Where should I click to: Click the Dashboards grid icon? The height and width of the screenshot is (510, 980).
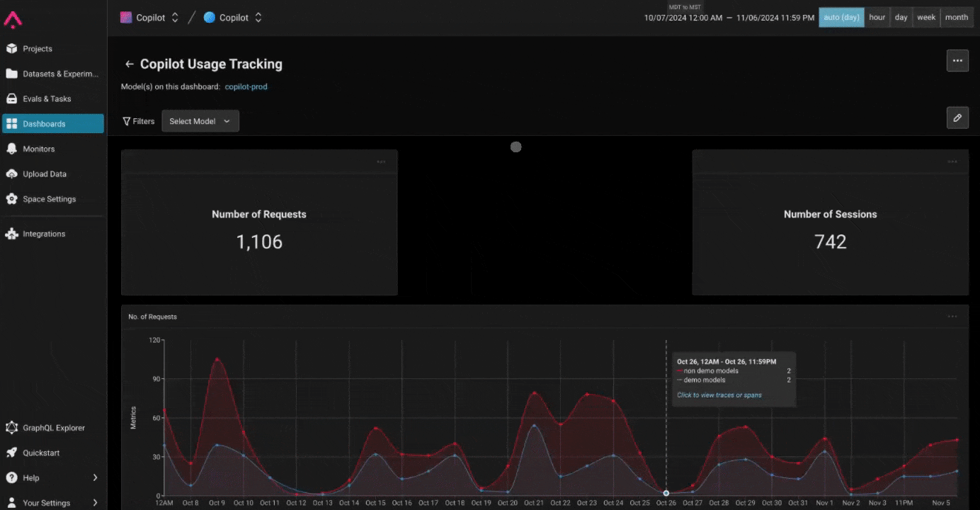(11, 123)
